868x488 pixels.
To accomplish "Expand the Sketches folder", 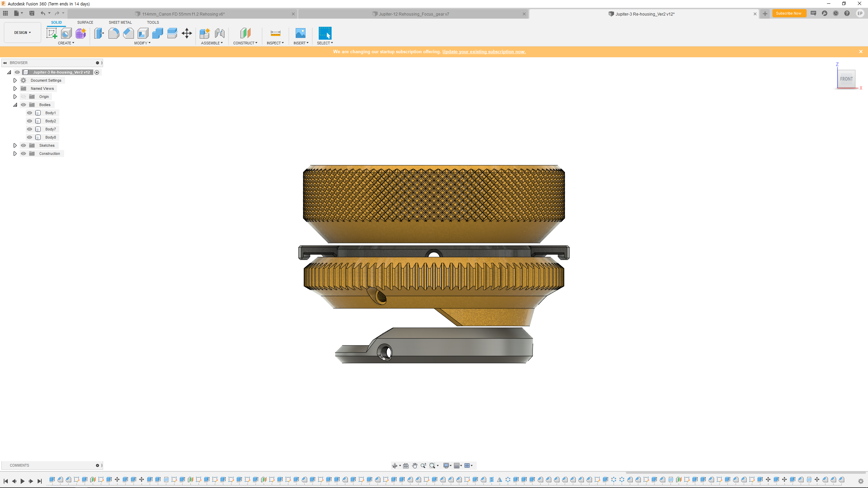I will pyautogui.click(x=15, y=145).
